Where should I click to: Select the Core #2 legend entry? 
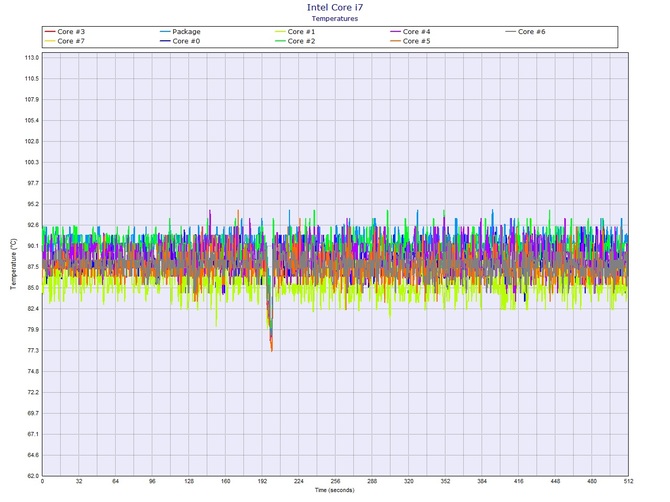[295, 41]
